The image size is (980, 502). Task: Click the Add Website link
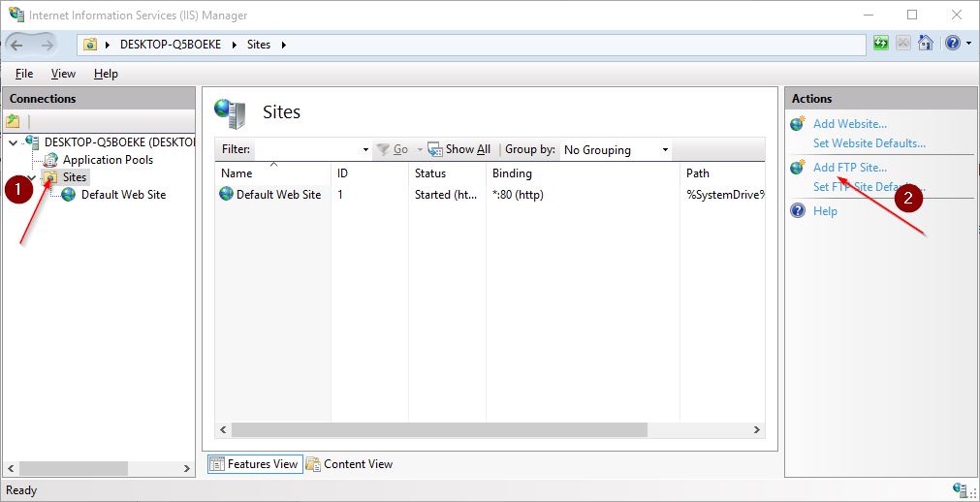pos(849,124)
